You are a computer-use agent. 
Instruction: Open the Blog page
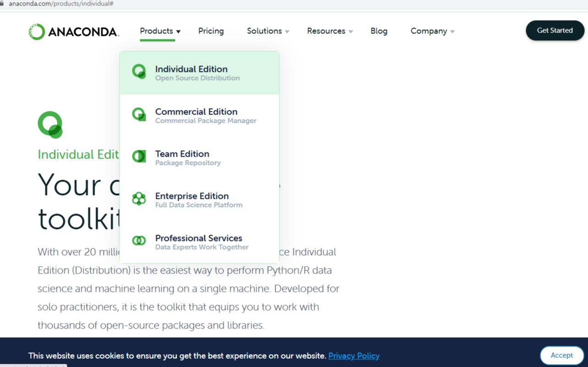point(379,31)
